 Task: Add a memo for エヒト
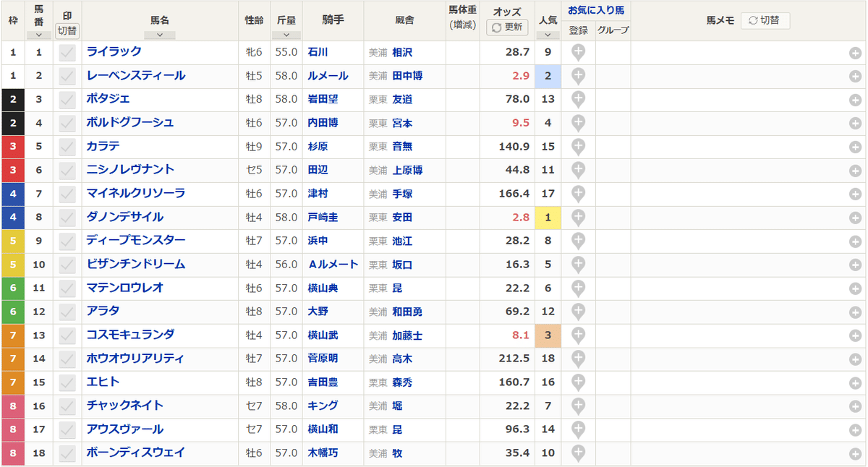pos(854,382)
